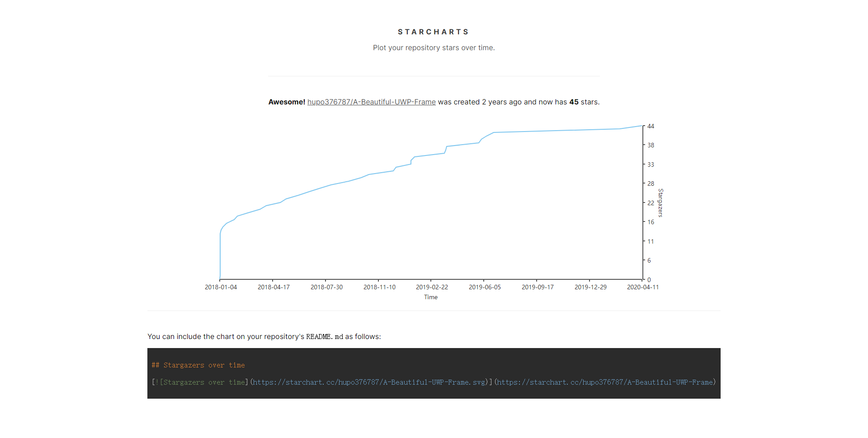Click the 'Stargazers' y-axis title
The width and height of the screenshot is (868, 438).
(660, 203)
